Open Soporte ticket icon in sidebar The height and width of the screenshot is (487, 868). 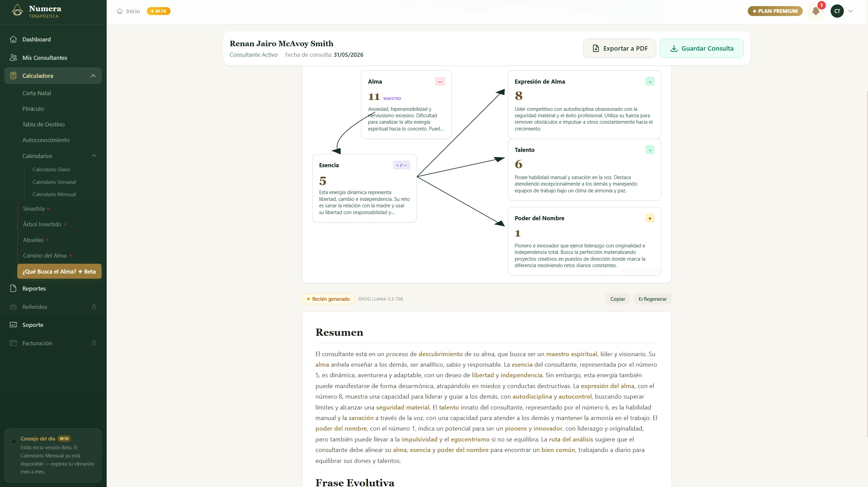pos(13,325)
